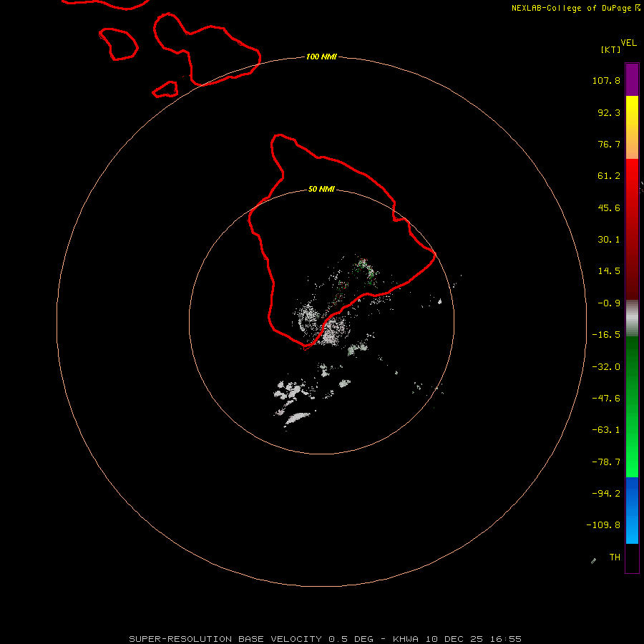Click the 50 NMI range ring label

pyautogui.click(x=321, y=190)
